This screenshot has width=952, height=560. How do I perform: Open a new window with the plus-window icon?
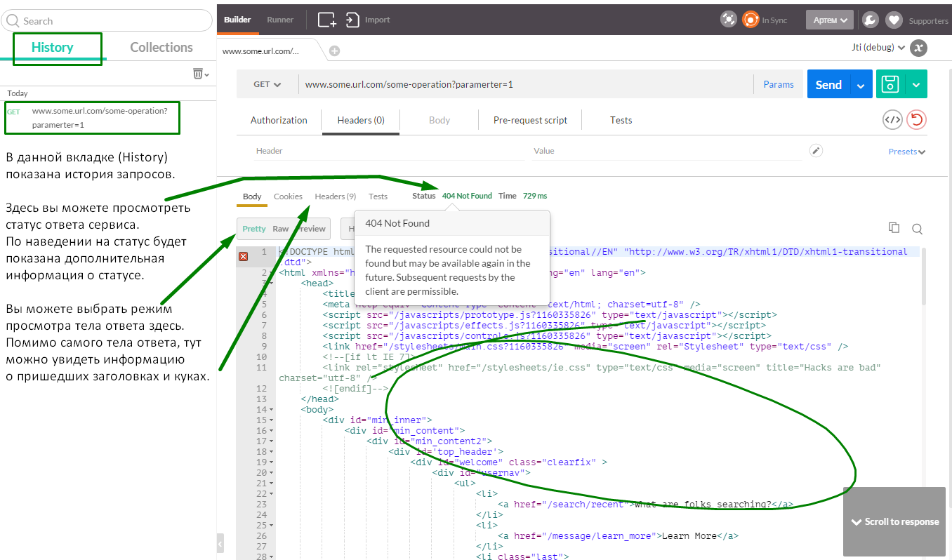(326, 20)
